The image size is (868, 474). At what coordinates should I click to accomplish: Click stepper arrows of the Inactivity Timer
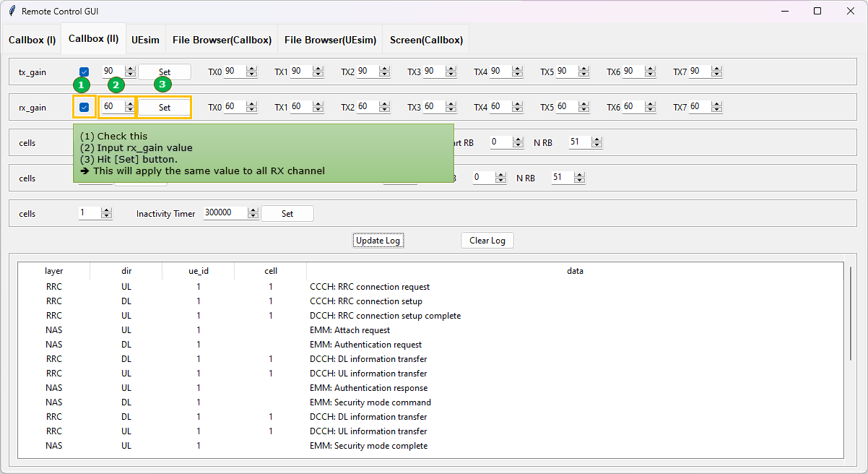pos(253,213)
